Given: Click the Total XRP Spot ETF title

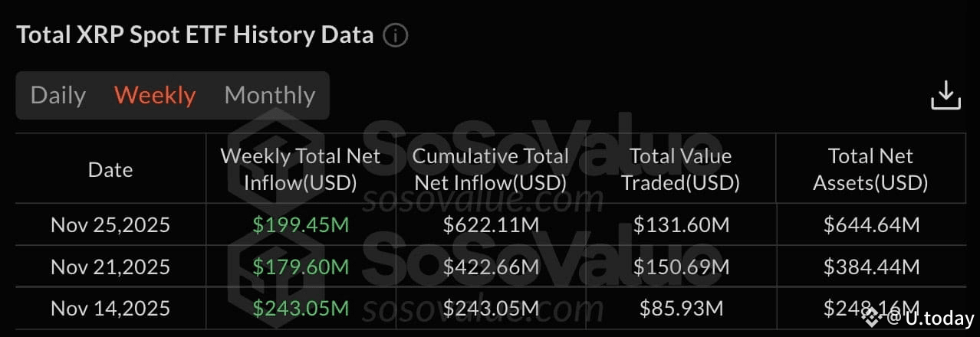Looking at the screenshot, I should point(195,35).
